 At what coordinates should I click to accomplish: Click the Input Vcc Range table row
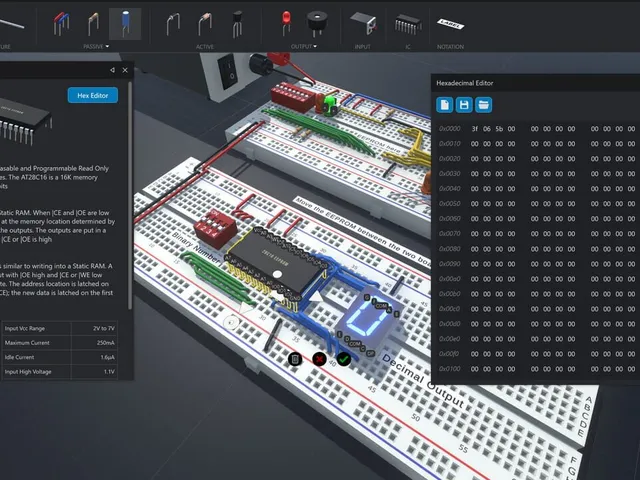tap(60, 329)
